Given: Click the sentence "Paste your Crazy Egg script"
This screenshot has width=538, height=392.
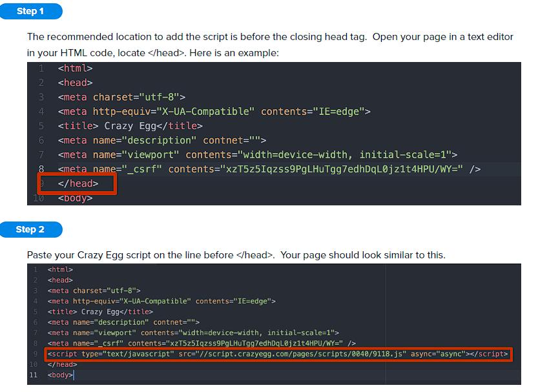Looking at the screenshot, I should coord(236,255).
